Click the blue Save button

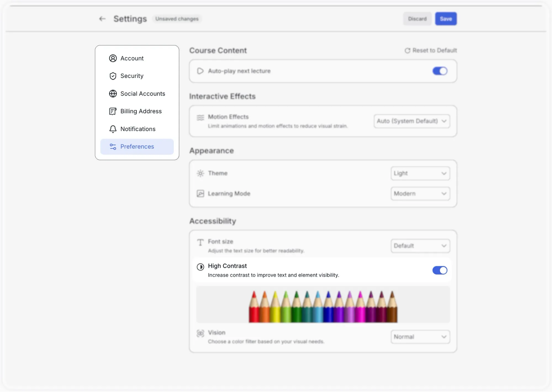pos(446,19)
